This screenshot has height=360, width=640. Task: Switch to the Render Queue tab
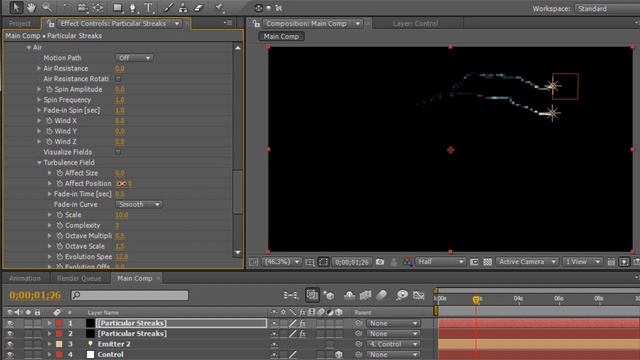79,278
